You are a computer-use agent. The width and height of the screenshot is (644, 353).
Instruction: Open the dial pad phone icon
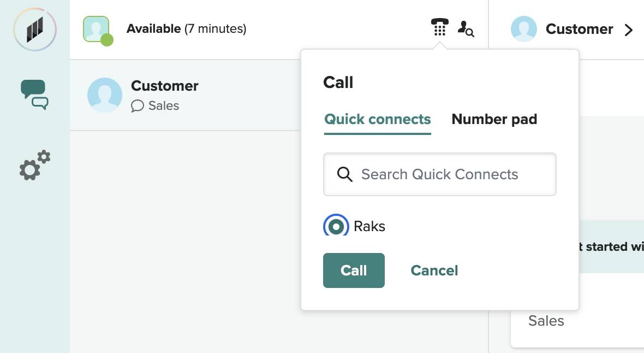tap(439, 27)
